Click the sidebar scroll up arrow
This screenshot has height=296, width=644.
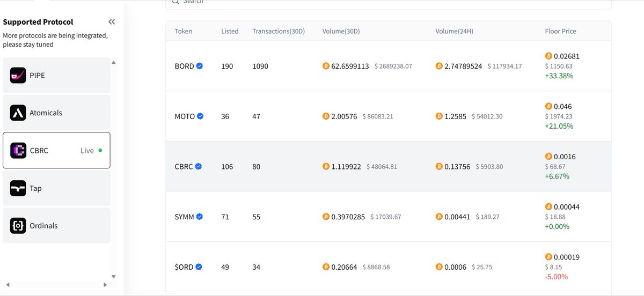point(113,63)
